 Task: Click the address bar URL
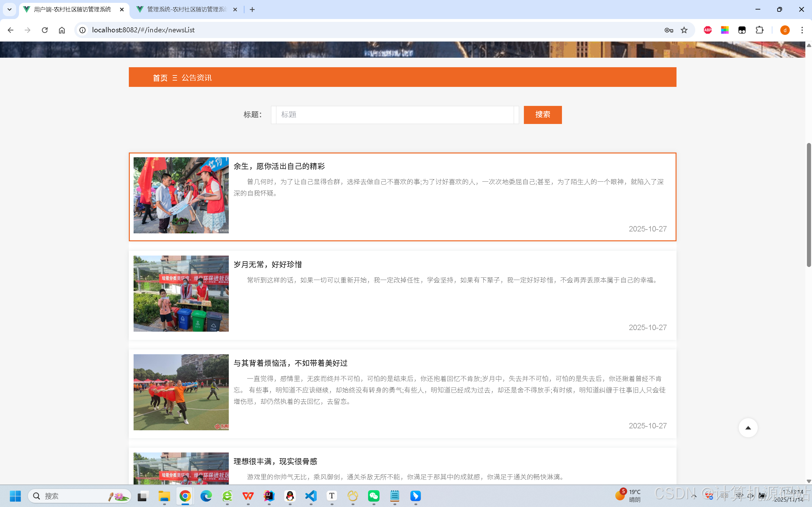tap(143, 30)
